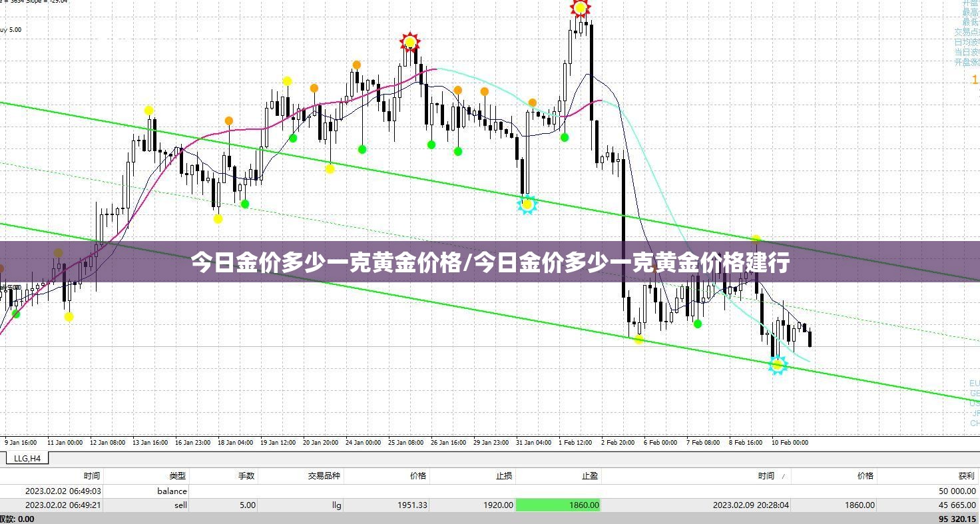
Task: Click the llg symbol cell
Action: pyautogui.click(x=336, y=505)
